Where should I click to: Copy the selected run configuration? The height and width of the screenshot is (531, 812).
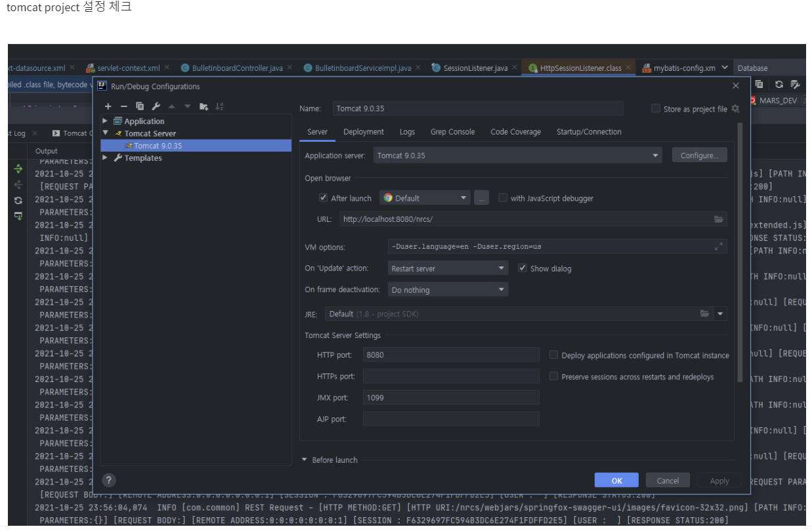coord(140,106)
